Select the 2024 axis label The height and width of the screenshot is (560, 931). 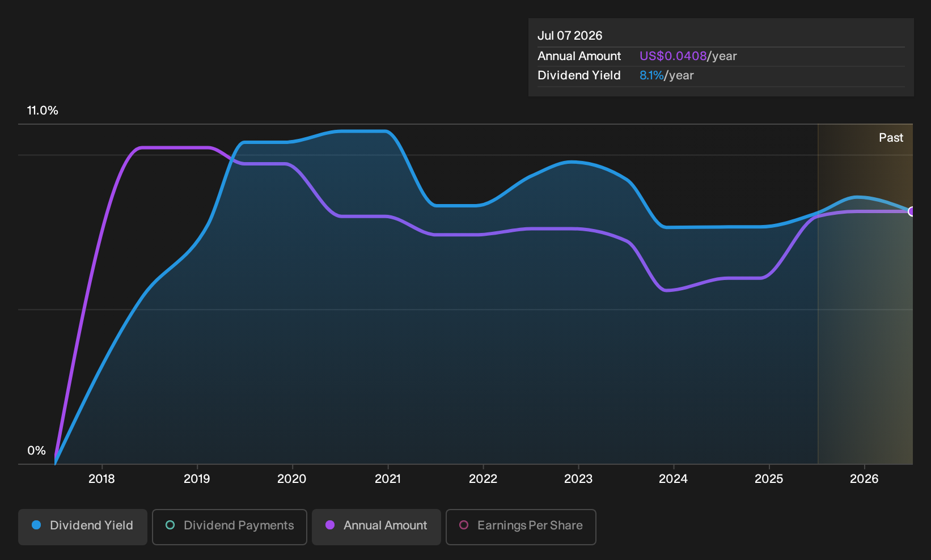click(673, 479)
